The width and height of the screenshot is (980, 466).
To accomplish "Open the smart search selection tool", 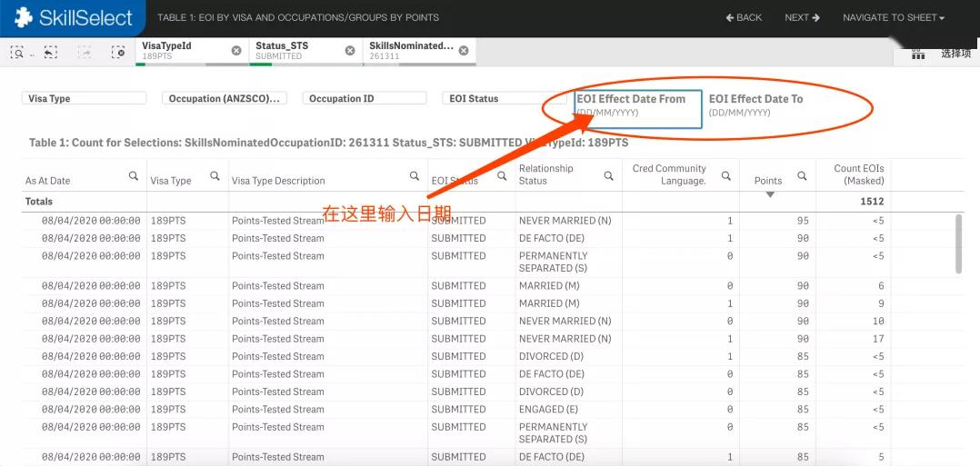I will pos(17,53).
